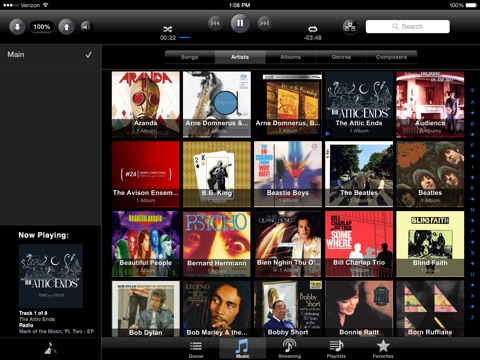The image size is (480, 360).
Task: Open the network zones icon
Action: click(x=350, y=27)
